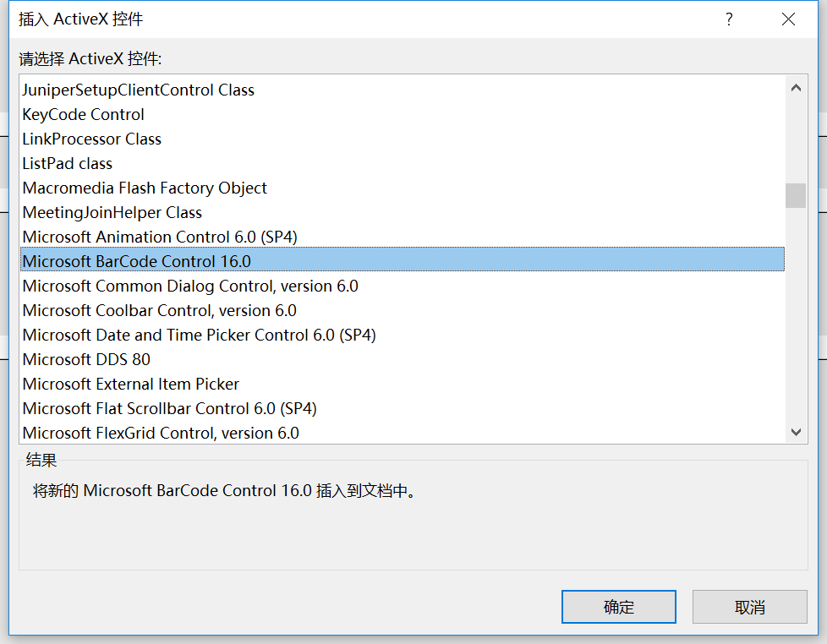Select Microsoft Common Dialog Control, version 6.0
Screen dimensions: 827x644
(403, 287)
